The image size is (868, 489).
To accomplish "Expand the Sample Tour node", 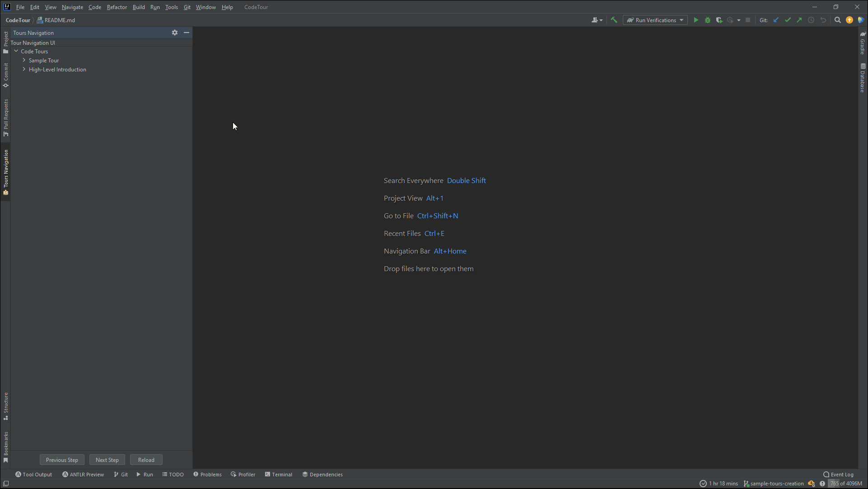I will [x=24, y=60].
